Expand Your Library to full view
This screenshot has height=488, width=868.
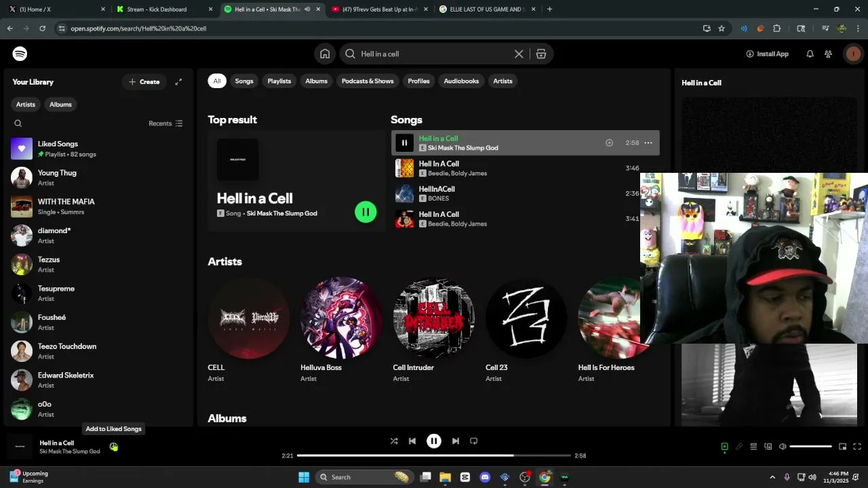click(x=178, y=81)
